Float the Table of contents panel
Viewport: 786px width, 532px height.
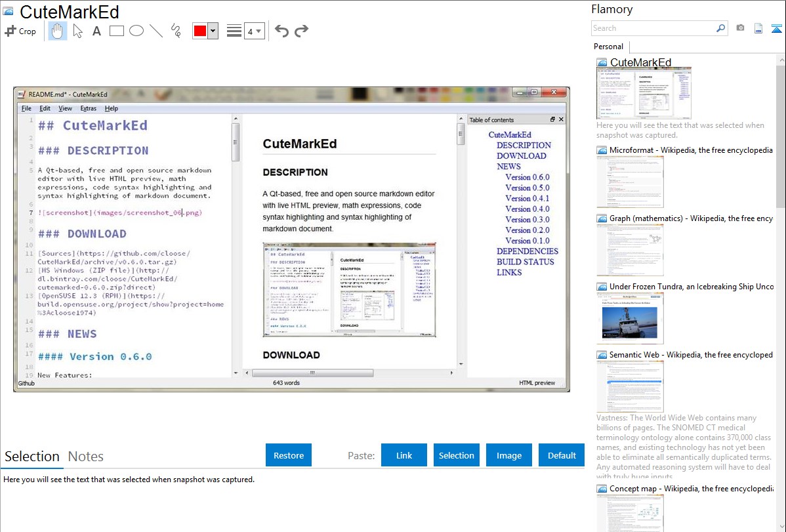pos(552,119)
